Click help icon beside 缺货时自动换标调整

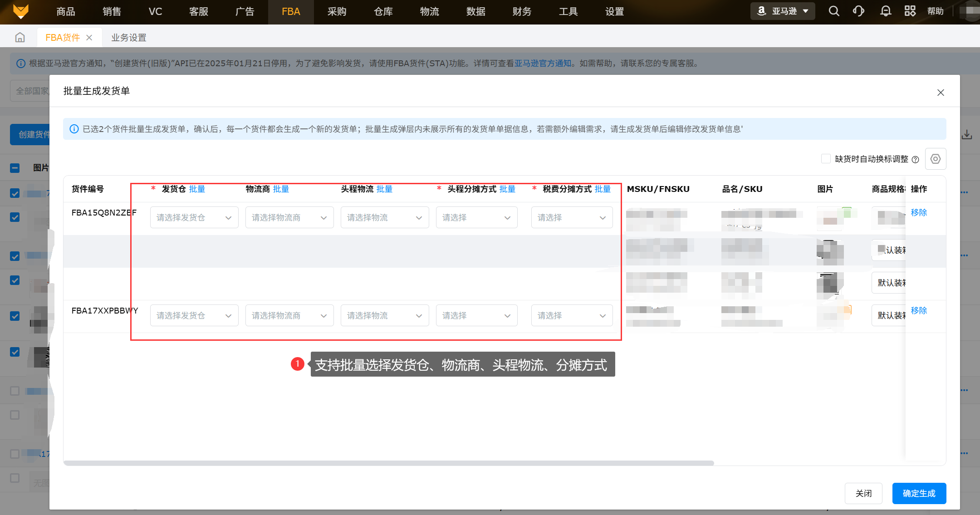coord(916,160)
